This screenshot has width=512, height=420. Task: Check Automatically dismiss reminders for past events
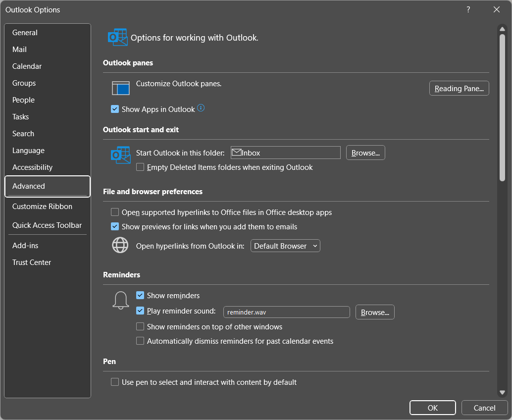click(x=140, y=341)
